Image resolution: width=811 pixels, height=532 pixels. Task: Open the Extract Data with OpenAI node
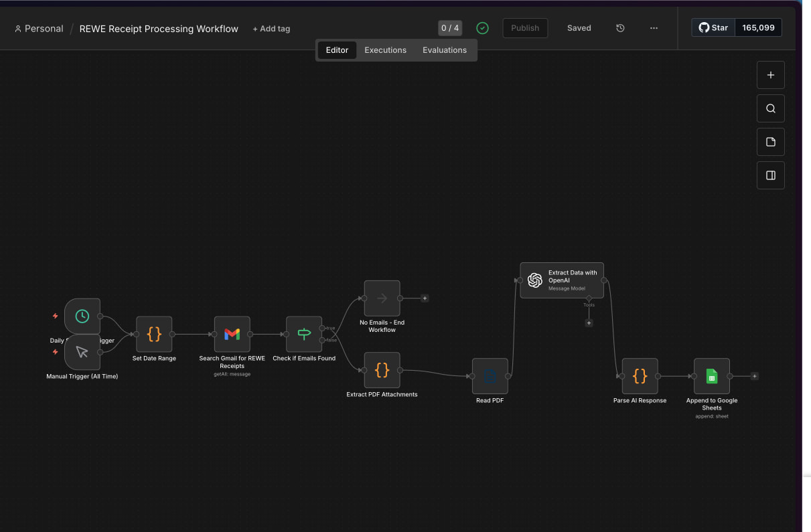coord(562,280)
